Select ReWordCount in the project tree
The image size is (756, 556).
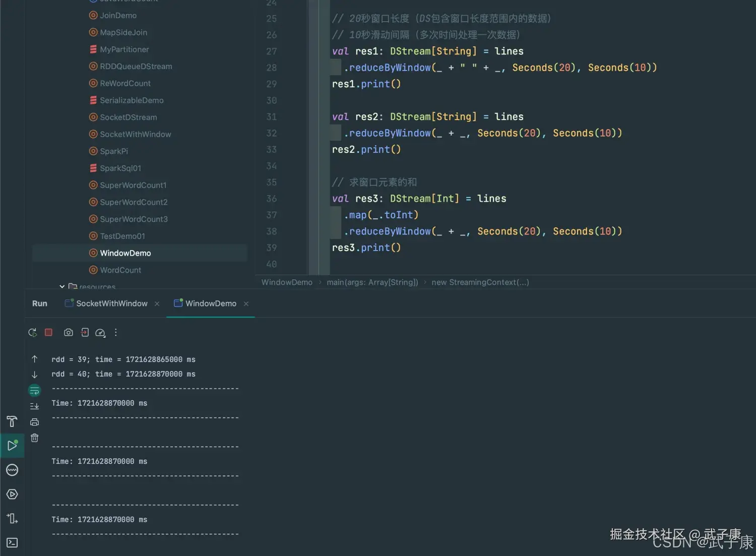pos(120,83)
